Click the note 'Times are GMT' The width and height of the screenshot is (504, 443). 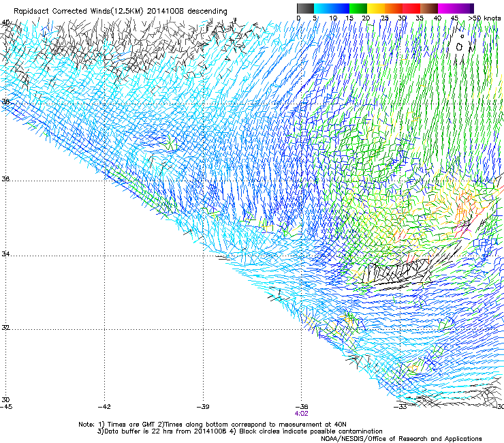(132, 425)
